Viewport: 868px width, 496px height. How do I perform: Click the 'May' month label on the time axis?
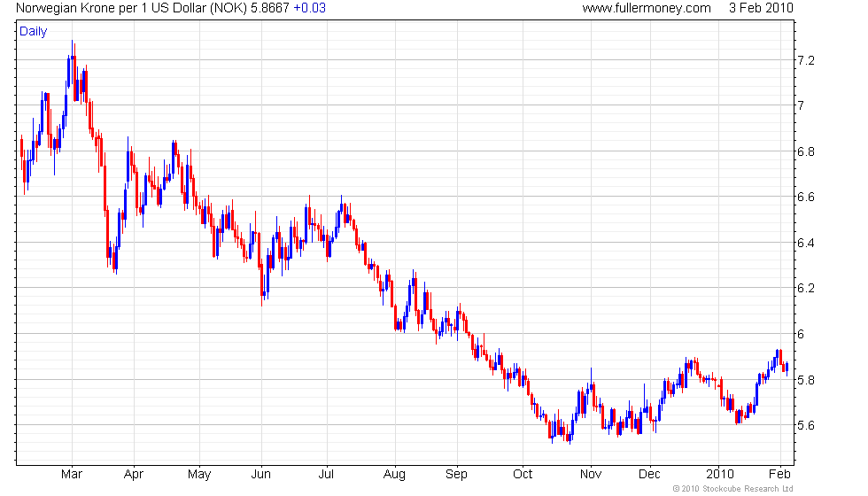(x=199, y=475)
